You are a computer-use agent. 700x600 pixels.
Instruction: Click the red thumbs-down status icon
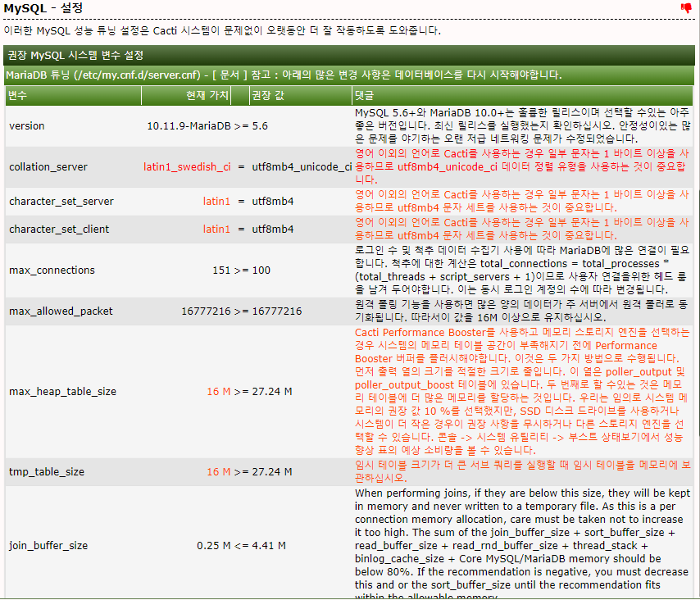point(686,7)
